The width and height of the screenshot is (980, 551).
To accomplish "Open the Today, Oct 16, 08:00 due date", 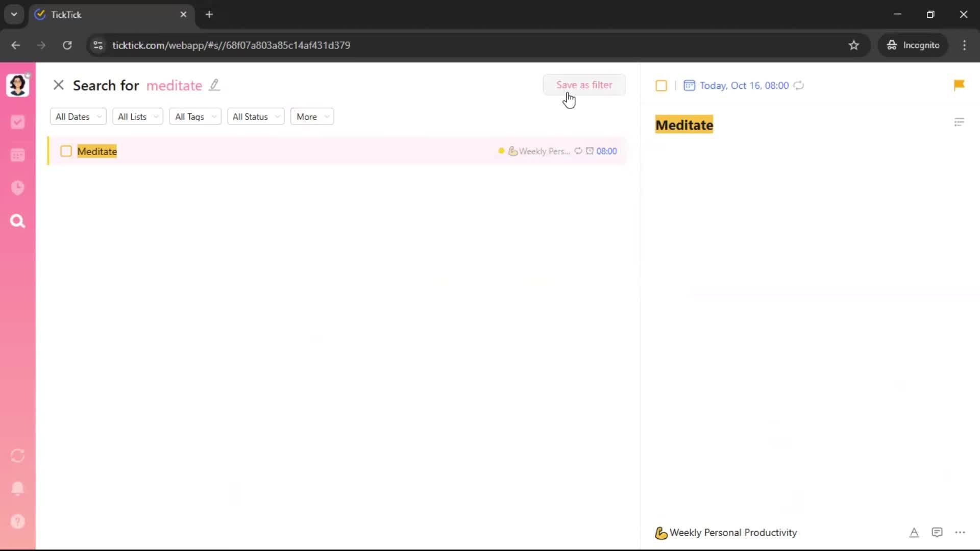I will pos(744,86).
